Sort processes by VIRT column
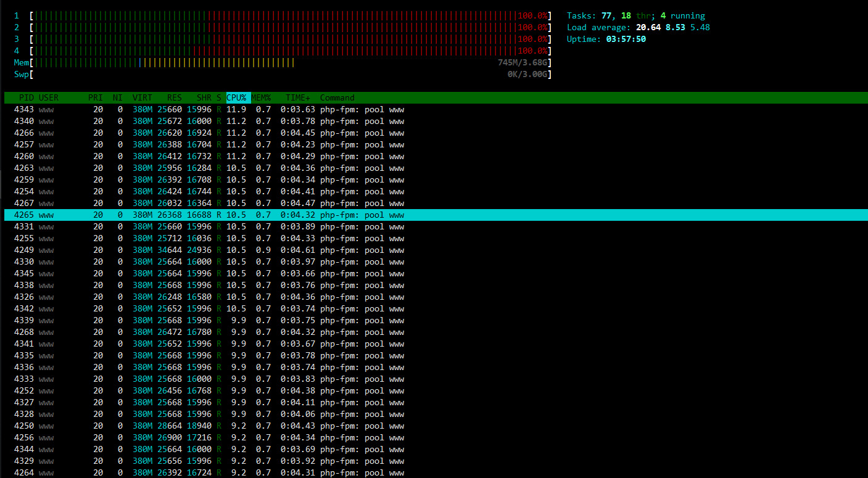868x478 pixels. click(143, 97)
